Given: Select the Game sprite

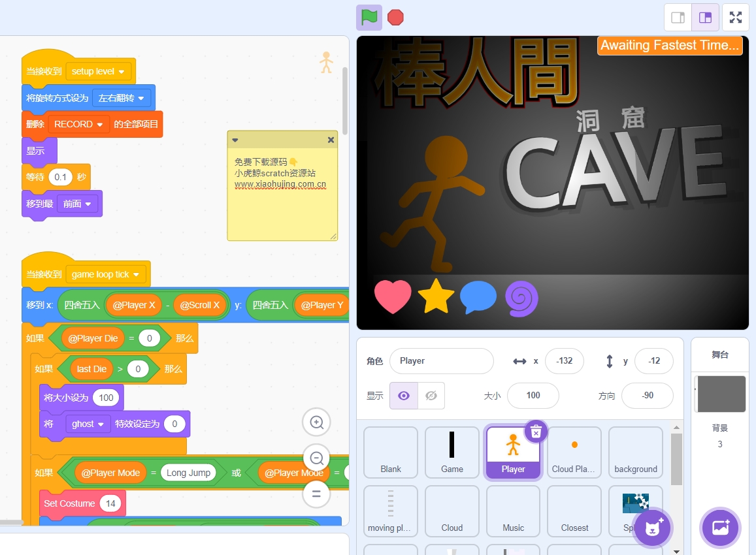Looking at the screenshot, I should pyautogui.click(x=452, y=452).
